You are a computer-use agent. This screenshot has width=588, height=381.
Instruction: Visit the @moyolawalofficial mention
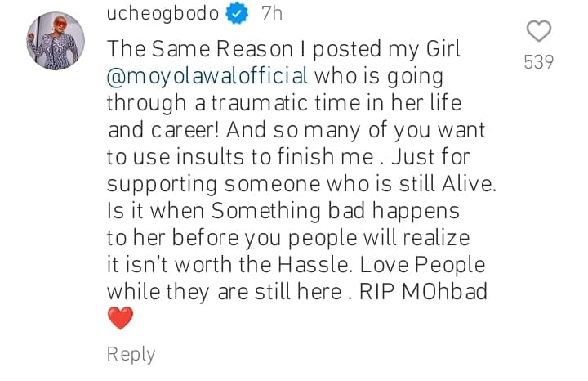[207, 76]
